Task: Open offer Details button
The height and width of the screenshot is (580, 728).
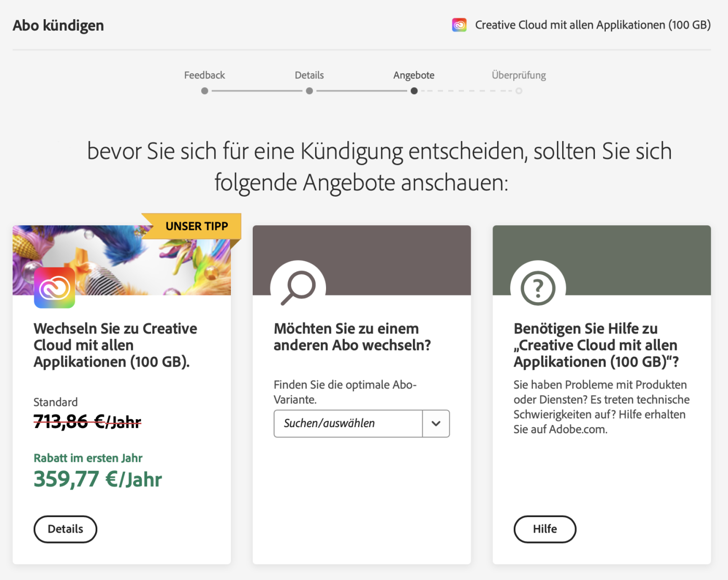Action: (66, 529)
